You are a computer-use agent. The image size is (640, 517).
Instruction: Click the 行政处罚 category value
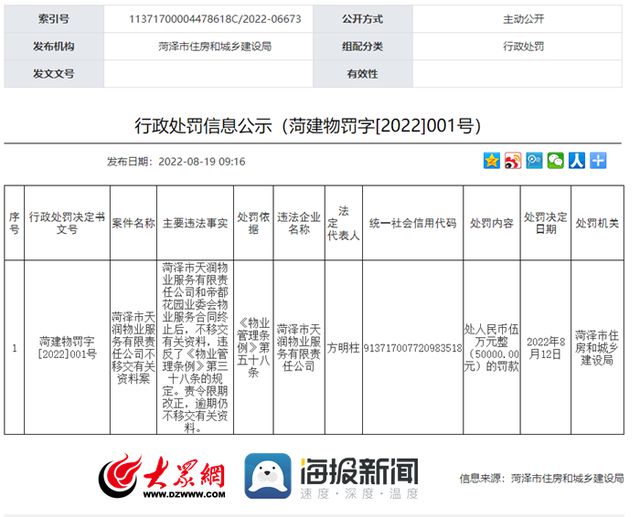click(x=523, y=46)
